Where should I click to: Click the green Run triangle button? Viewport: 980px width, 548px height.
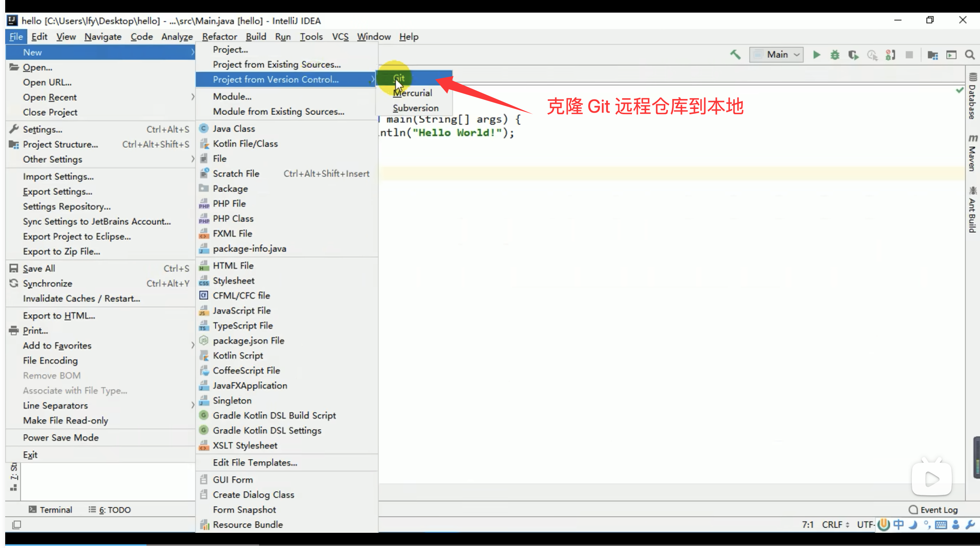coord(817,55)
